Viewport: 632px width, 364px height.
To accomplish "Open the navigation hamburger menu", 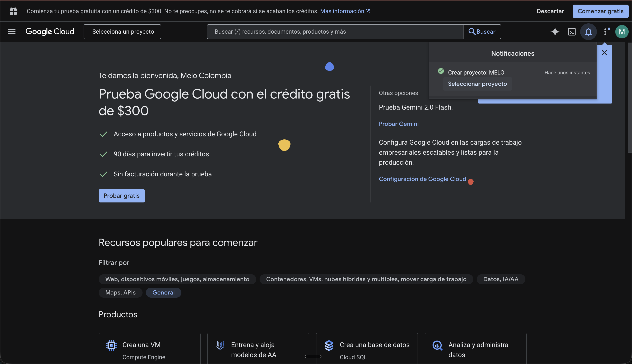I will point(11,32).
